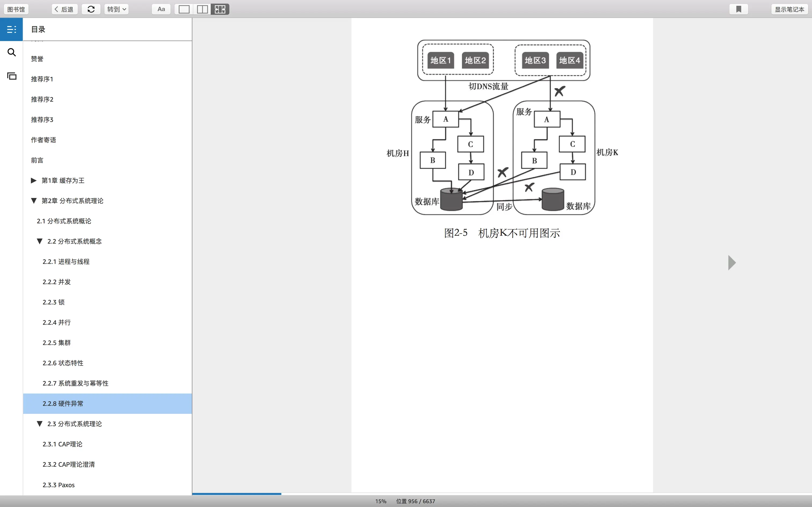Viewport: 812px width, 507px height.
Task: Open the search panel icon
Action: click(11, 52)
